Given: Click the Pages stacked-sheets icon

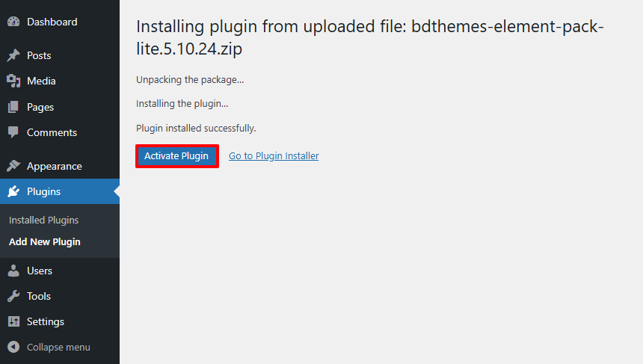Looking at the screenshot, I should 13,107.
